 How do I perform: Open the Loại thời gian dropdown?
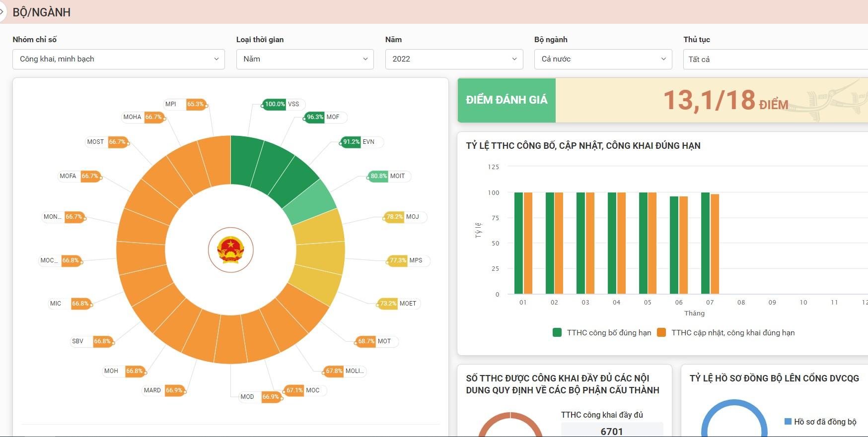pos(305,59)
